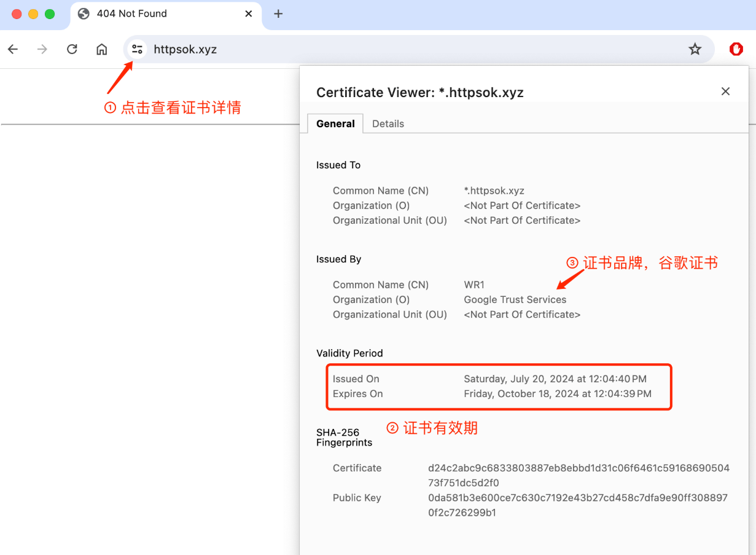Click the macOS green fullscreen button
This screenshot has height=555, width=756.
point(50,14)
